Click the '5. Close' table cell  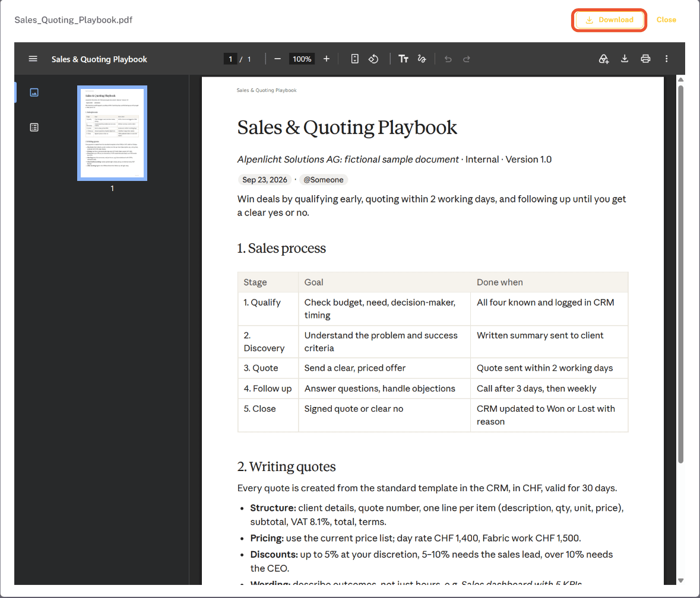(x=268, y=415)
